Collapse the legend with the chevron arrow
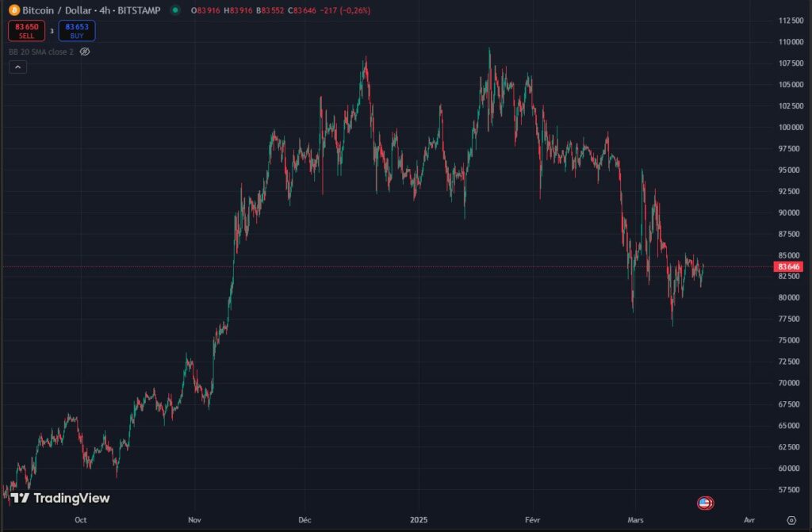This screenshot has width=812, height=532. tap(17, 67)
